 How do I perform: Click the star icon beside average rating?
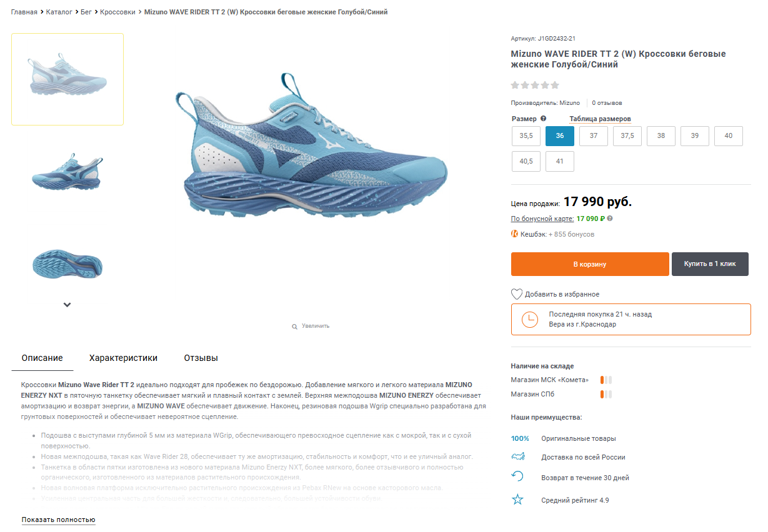(x=517, y=500)
